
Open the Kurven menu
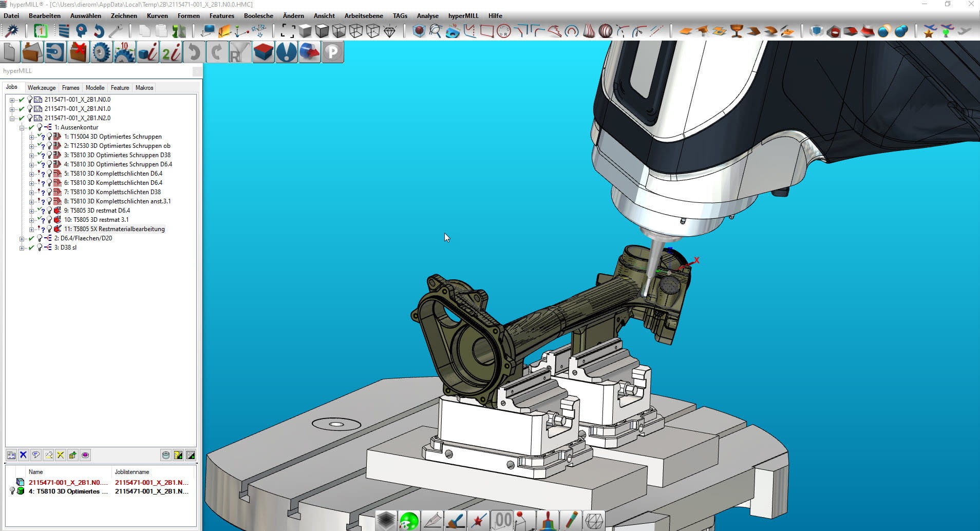[x=157, y=16]
